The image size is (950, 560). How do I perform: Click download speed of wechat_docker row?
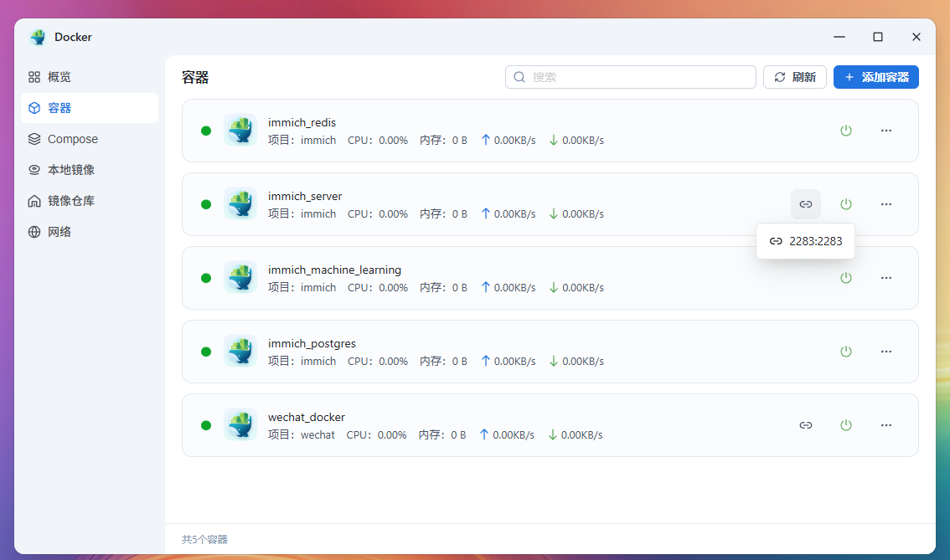click(575, 434)
